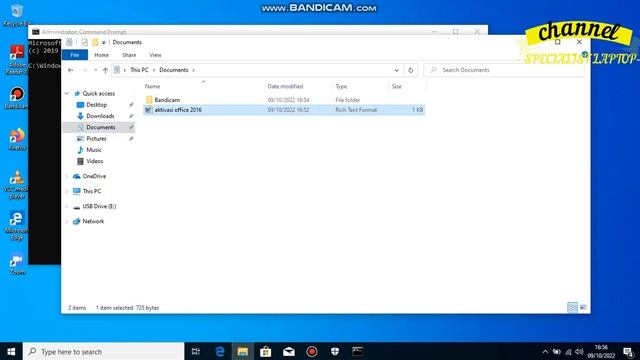Click New folder icon in title bar
Viewport: 640px width, 360px height.
tap(95, 42)
